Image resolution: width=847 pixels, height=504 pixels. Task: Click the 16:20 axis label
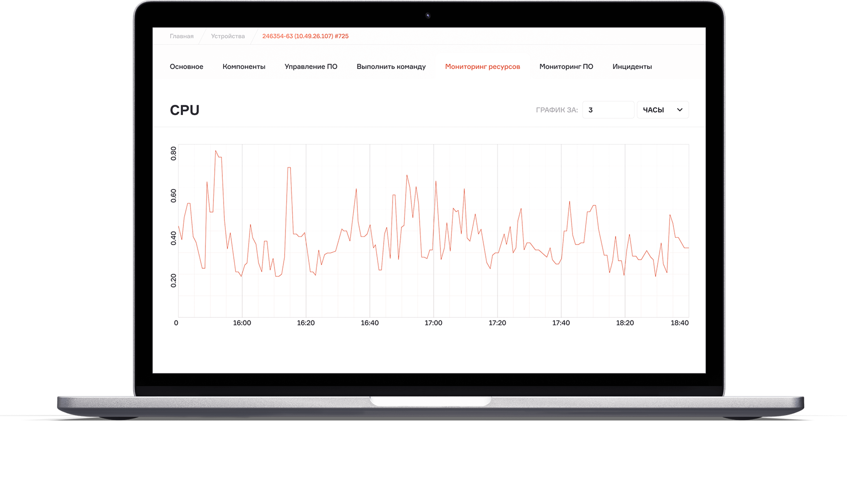coord(306,323)
